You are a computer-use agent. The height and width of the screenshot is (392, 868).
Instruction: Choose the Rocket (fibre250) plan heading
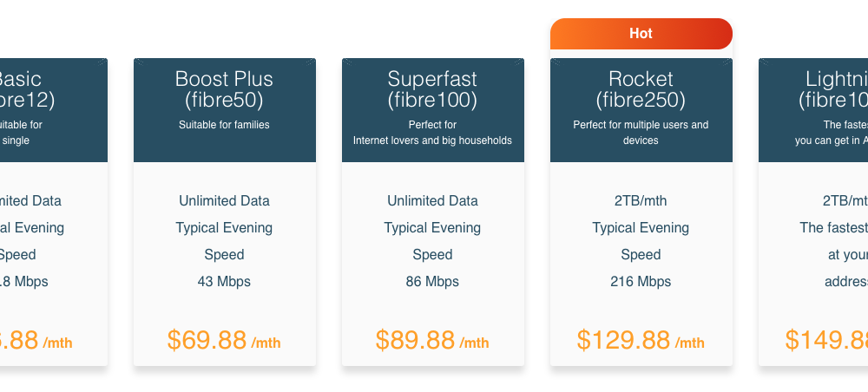coord(641,89)
